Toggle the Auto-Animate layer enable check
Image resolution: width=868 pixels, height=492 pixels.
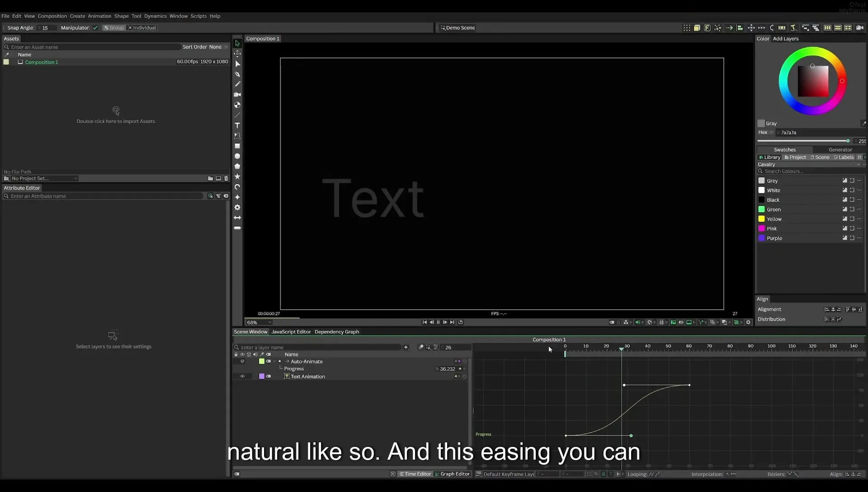tap(242, 361)
